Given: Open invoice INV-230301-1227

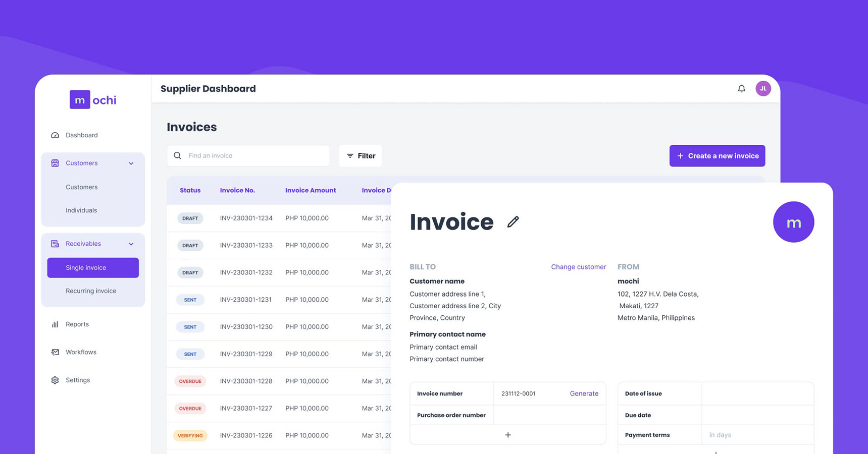Looking at the screenshot, I should tap(246, 409).
